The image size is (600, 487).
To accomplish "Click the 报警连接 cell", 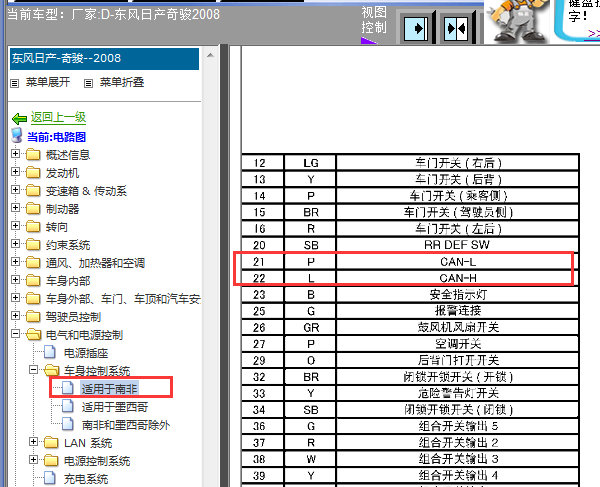I will pyautogui.click(x=457, y=311).
